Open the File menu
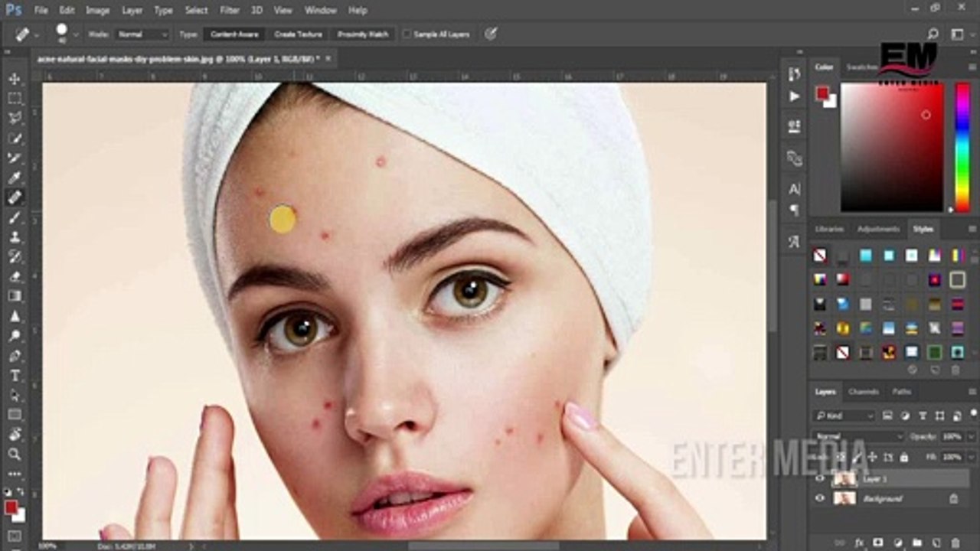The width and height of the screenshot is (980, 551). click(x=41, y=11)
